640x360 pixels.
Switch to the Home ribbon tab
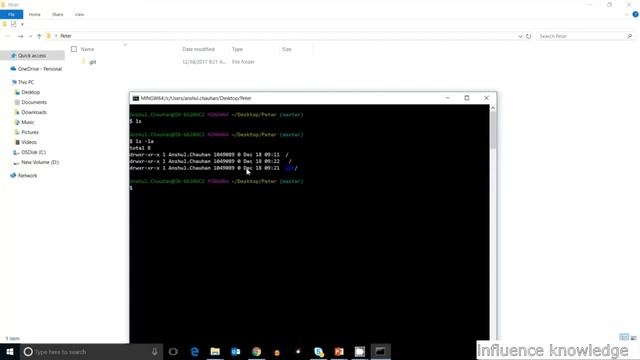[x=35, y=14]
